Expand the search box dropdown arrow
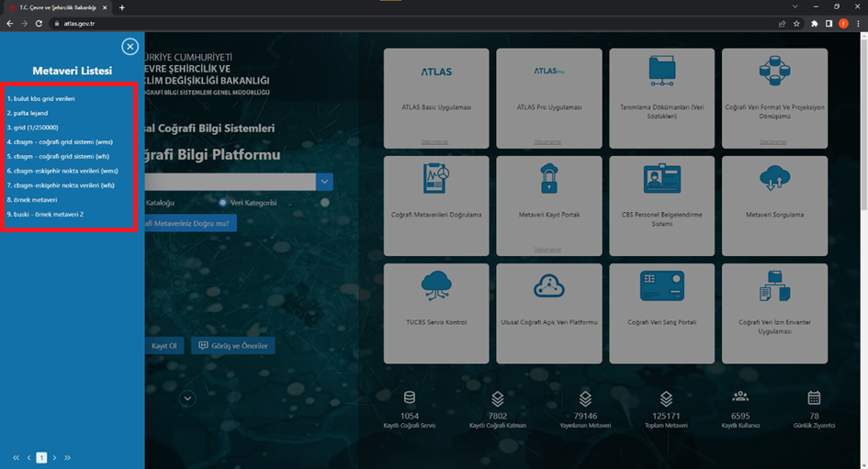This screenshot has width=868, height=469. (x=324, y=182)
